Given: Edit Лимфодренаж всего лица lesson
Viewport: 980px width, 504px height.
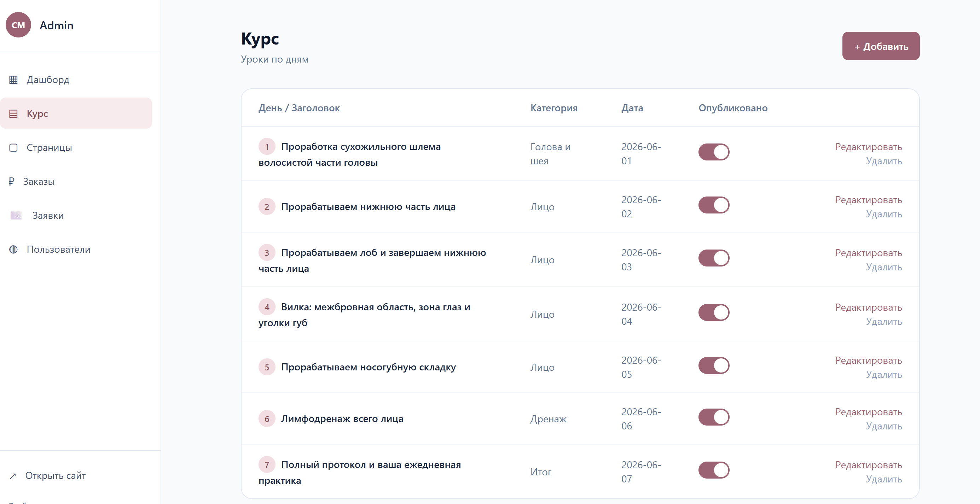Looking at the screenshot, I should click(869, 412).
